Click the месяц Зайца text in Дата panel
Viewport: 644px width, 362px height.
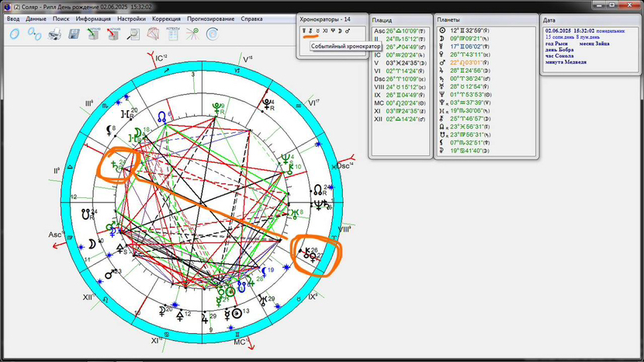pyautogui.click(x=594, y=44)
